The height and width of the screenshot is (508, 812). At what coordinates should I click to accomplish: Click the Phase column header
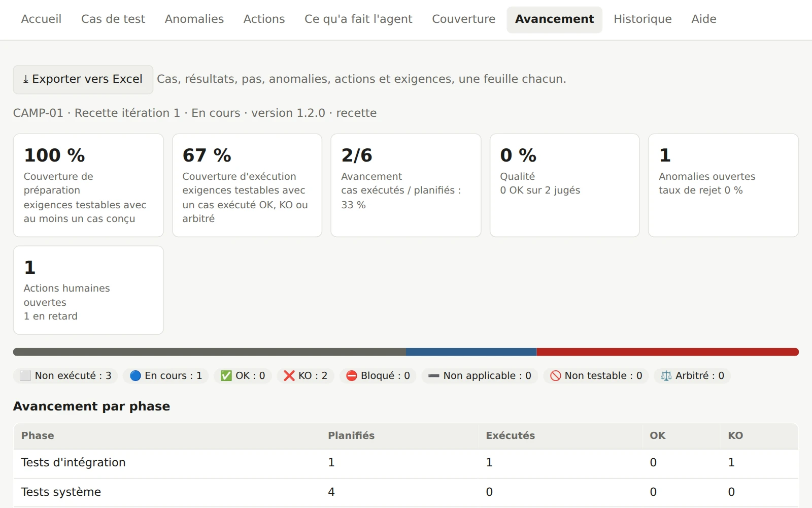click(x=38, y=436)
